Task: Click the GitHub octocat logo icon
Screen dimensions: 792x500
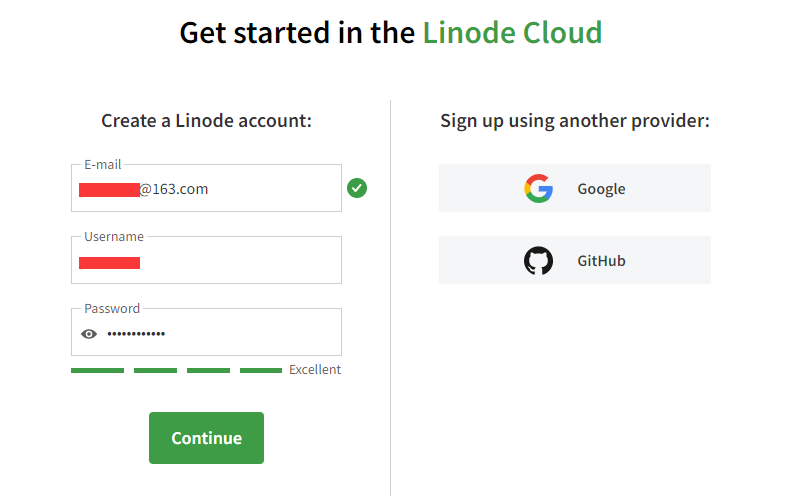Action: tap(538, 261)
